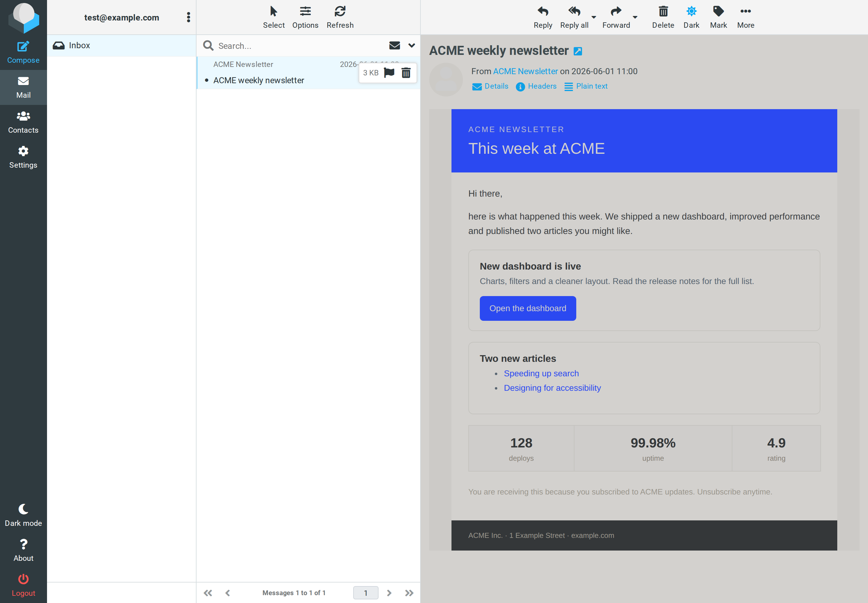Open the Contacts section
The image size is (868, 603).
[23, 122]
